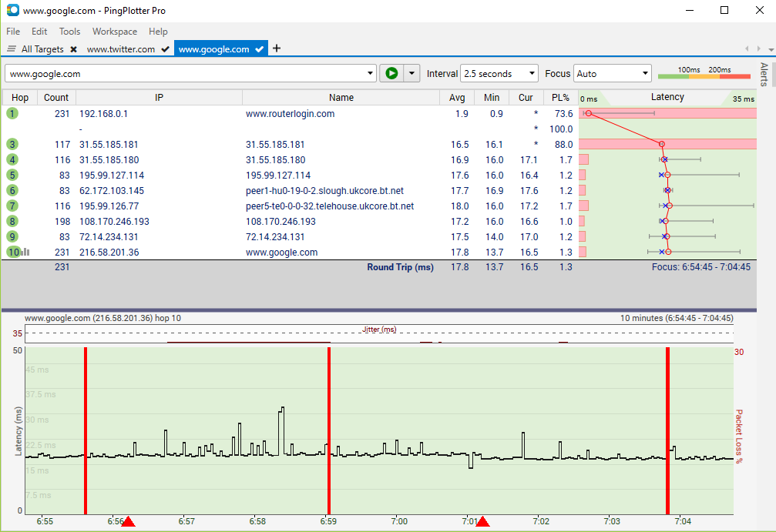This screenshot has width=776, height=532.
Task: Sort hops by the Avg column header
Action: [x=457, y=97]
